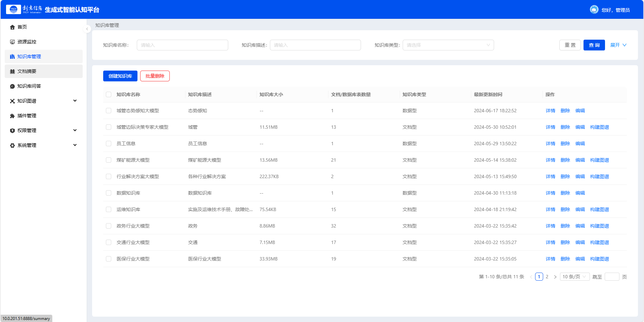Screen dimensions: 644x322
Task: Collapse the sidebar with the arrow handle
Action: click(x=87, y=29)
